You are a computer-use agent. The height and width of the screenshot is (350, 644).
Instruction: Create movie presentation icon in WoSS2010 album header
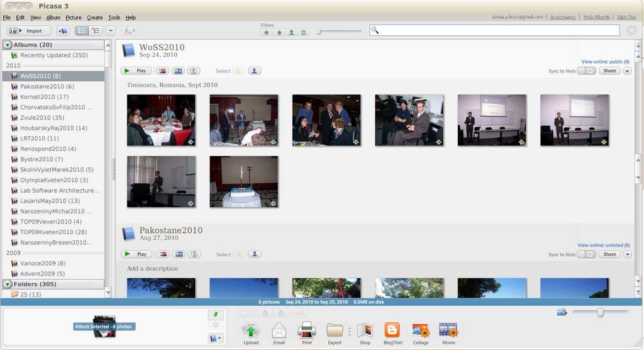point(178,71)
